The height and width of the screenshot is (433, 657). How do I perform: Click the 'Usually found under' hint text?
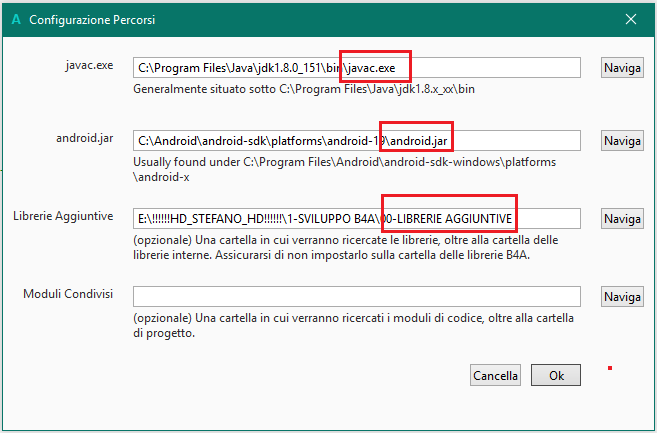tap(344, 169)
